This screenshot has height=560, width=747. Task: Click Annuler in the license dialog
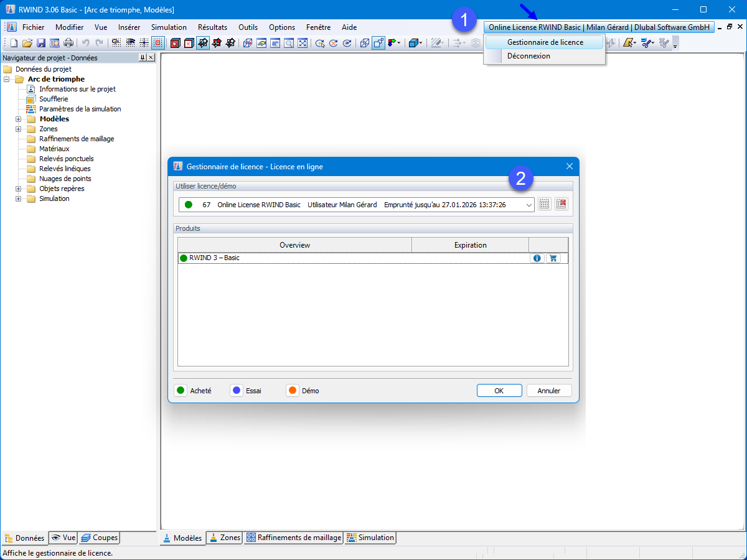pos(549,391)
